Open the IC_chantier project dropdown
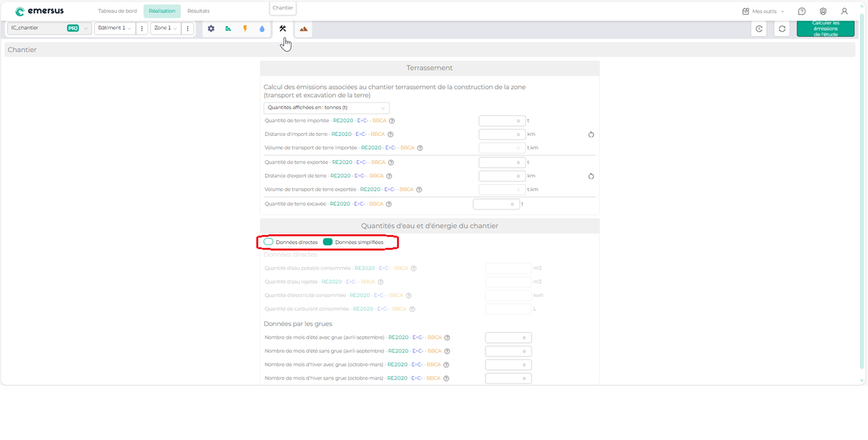The image size is (868, 440). tap(49, 29)
